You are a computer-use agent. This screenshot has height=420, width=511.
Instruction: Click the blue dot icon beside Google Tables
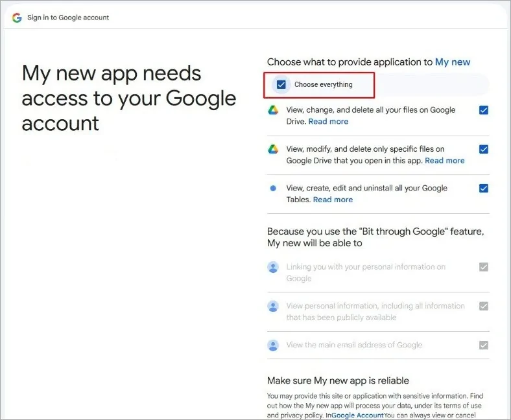click(273, 188)
